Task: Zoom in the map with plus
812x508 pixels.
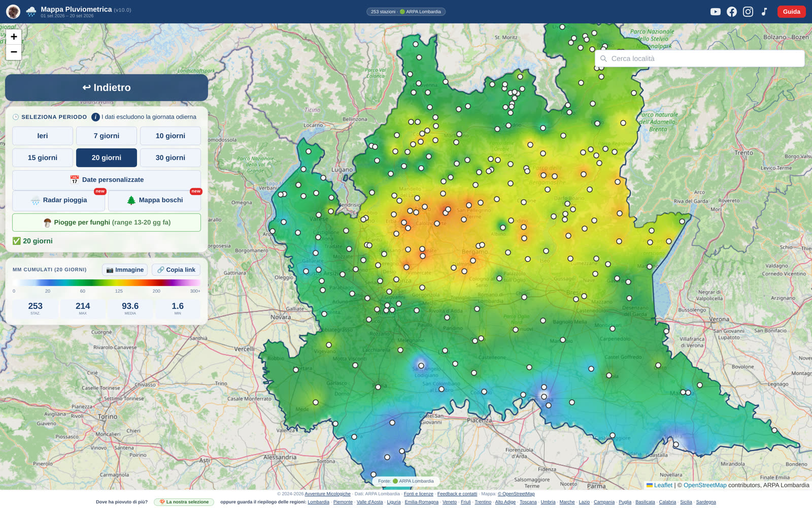Action: click(14, 37)
